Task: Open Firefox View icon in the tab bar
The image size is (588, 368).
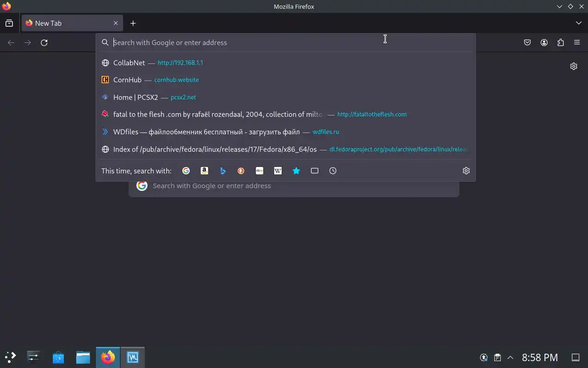Action: tap(9, 23)
